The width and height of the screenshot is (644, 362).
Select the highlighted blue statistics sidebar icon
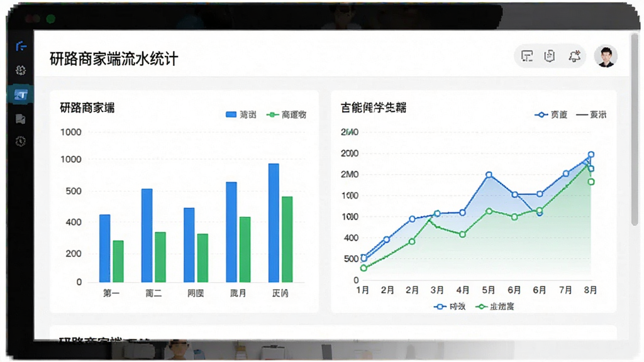[21, 95]
